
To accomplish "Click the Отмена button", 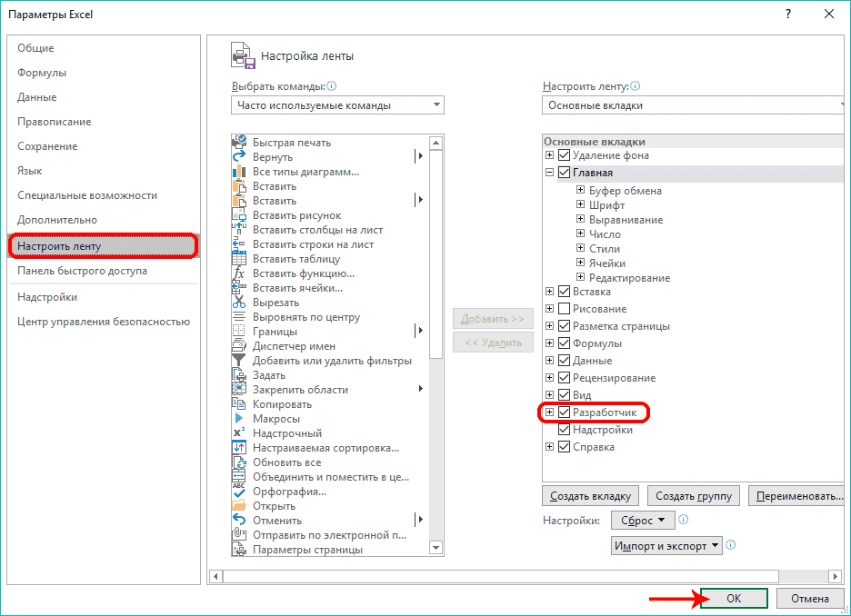I will (x=810, y=598).
